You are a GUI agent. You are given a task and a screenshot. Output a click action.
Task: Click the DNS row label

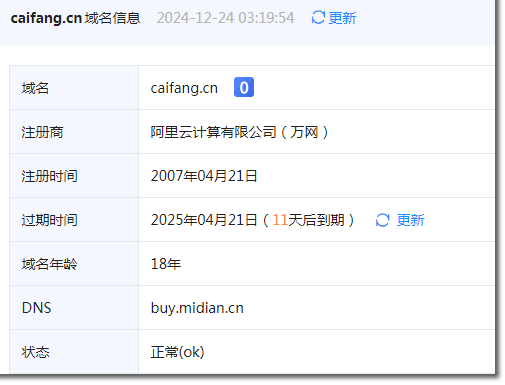(36, 308)
